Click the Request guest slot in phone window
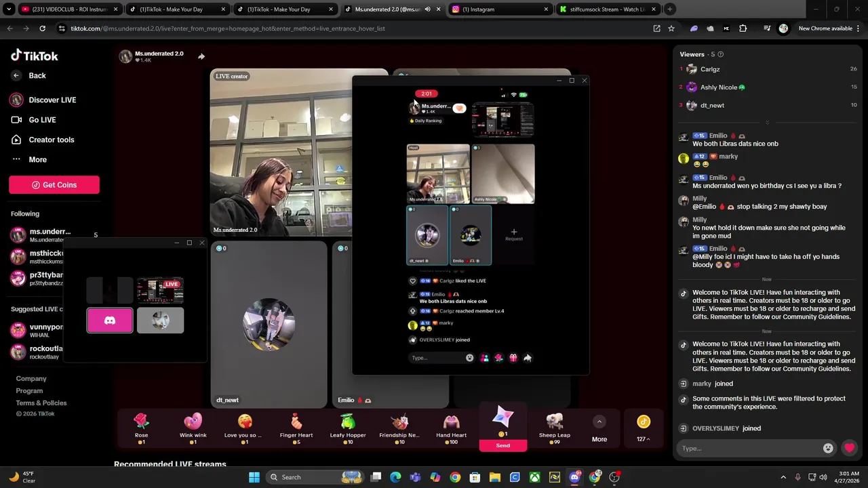Viewport: 868px width, 488px height. coord(513,235)
